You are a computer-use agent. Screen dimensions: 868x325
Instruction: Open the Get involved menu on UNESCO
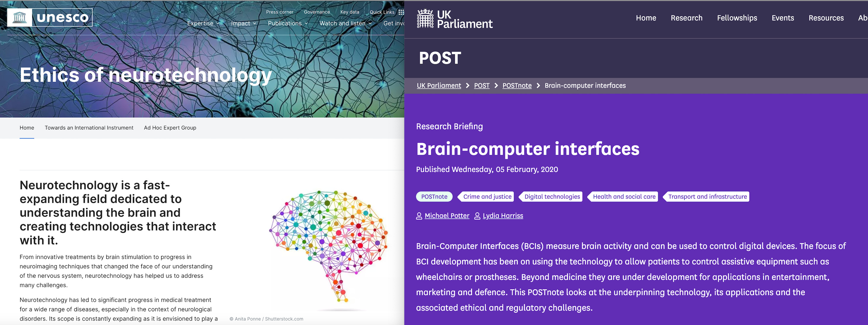[394, 23]
